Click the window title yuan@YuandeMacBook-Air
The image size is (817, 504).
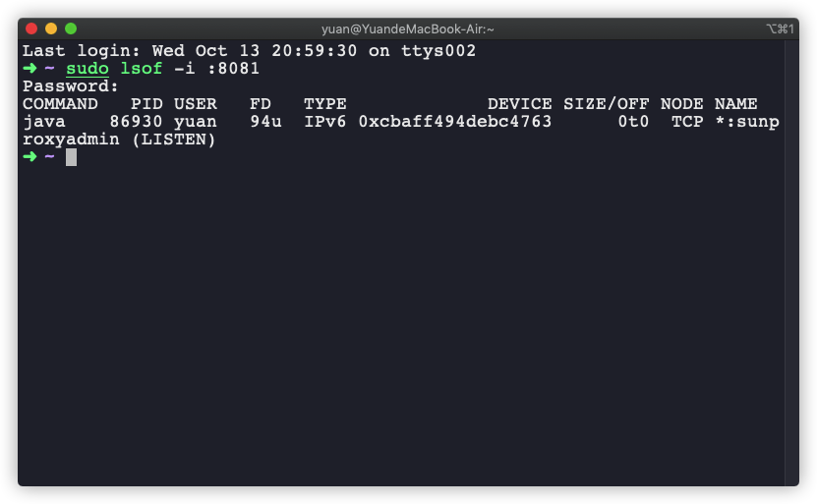click(x=407, y=29)
